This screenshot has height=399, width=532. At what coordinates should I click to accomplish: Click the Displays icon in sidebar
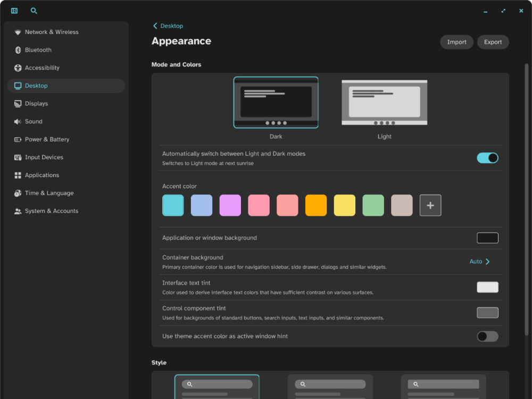coord(18,104)
